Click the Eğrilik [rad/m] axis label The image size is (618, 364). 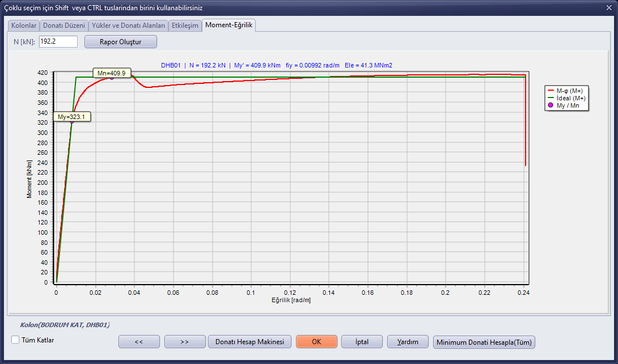coord(291,300)
